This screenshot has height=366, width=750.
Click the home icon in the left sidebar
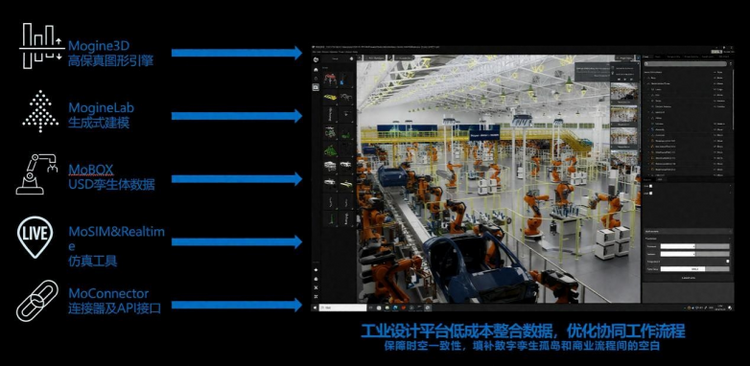coord(316,69)
